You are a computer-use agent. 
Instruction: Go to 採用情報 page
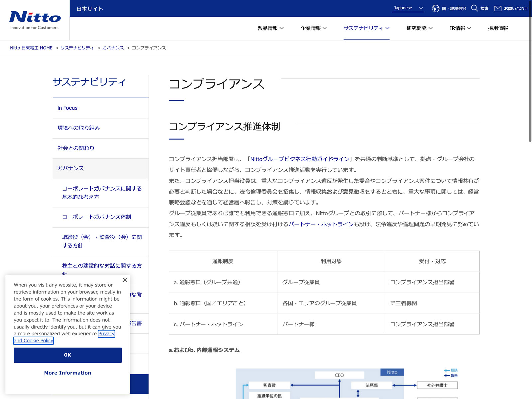click(498, 28)
